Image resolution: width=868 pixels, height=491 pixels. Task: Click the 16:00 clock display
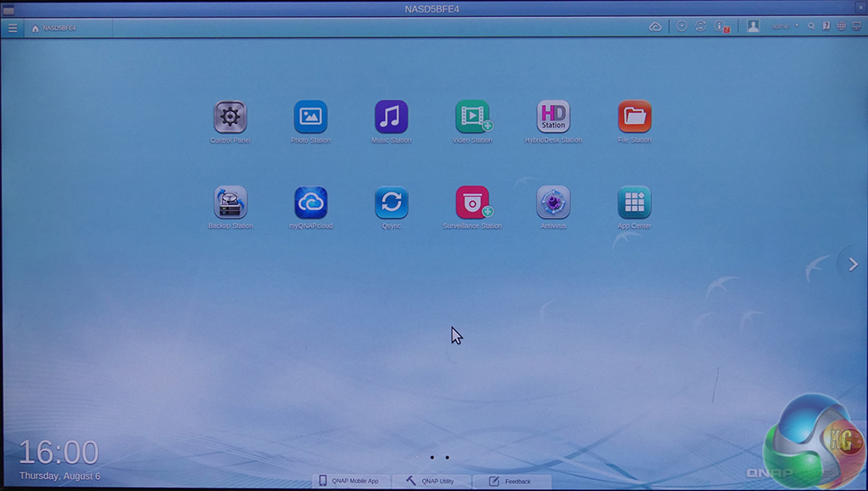tap(58, 452)
